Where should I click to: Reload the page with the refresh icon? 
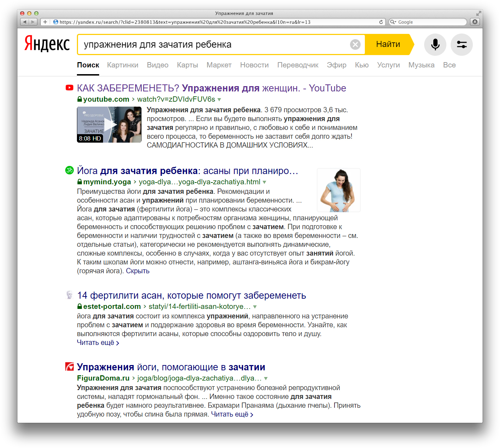[x=381, y=22]
